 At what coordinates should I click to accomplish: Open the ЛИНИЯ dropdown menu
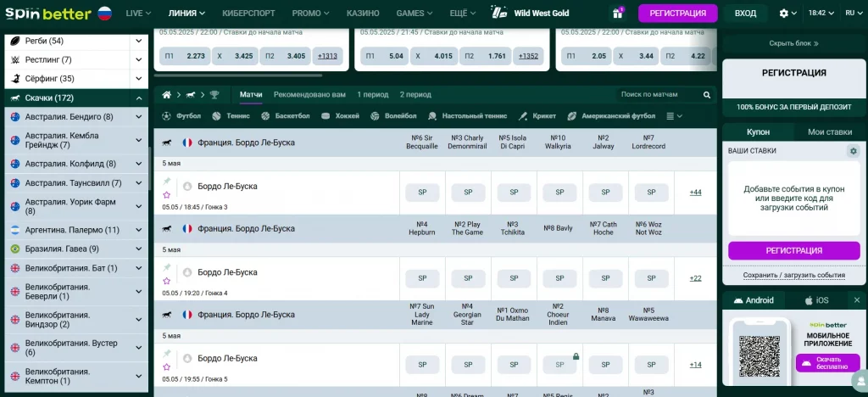[186, 14]
